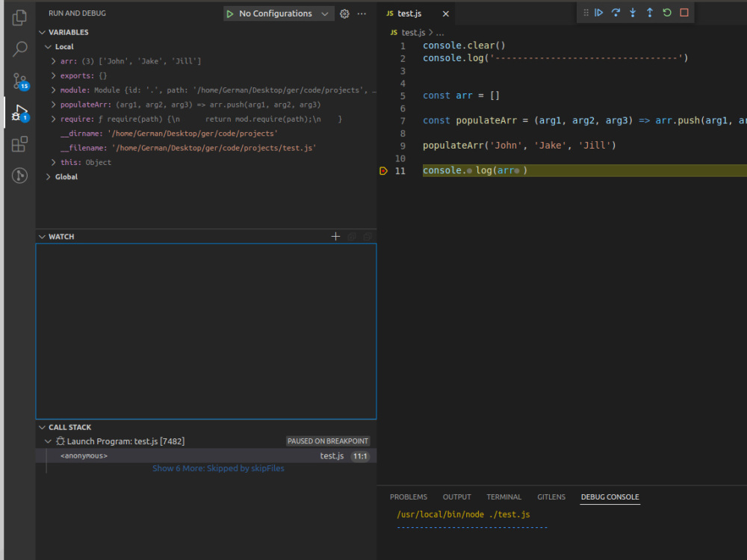
Task: Open the Run and Debug more actions menu
Action: tap(362, 13)
